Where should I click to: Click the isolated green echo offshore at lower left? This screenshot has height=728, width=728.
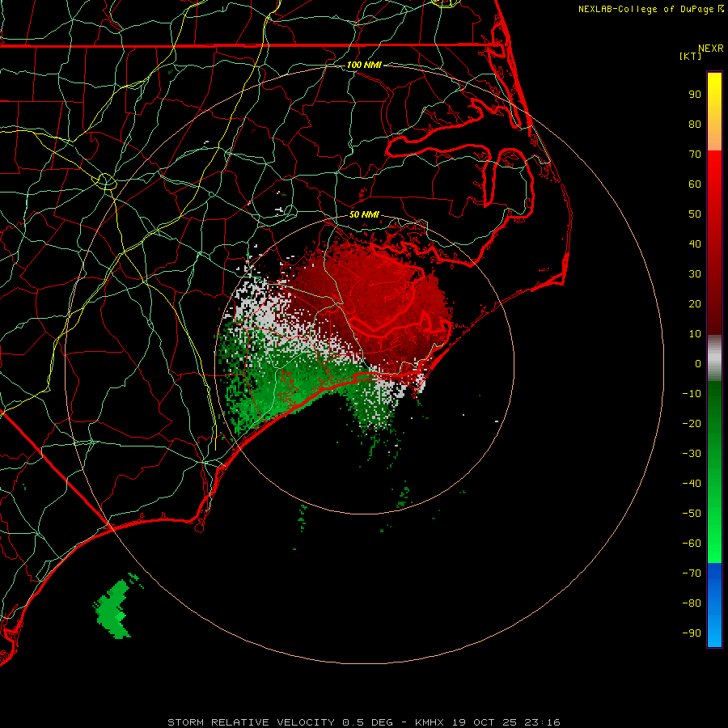[x=114, y=607]
